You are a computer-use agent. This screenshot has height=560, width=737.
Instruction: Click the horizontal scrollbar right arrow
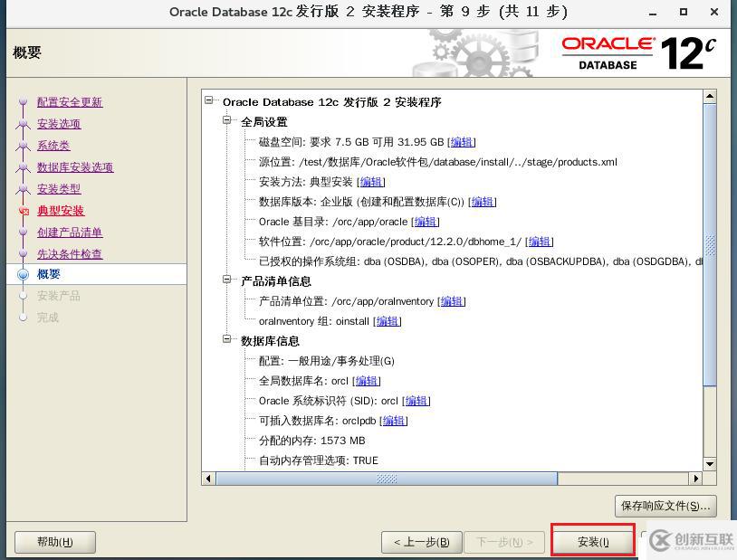[696, 479]
